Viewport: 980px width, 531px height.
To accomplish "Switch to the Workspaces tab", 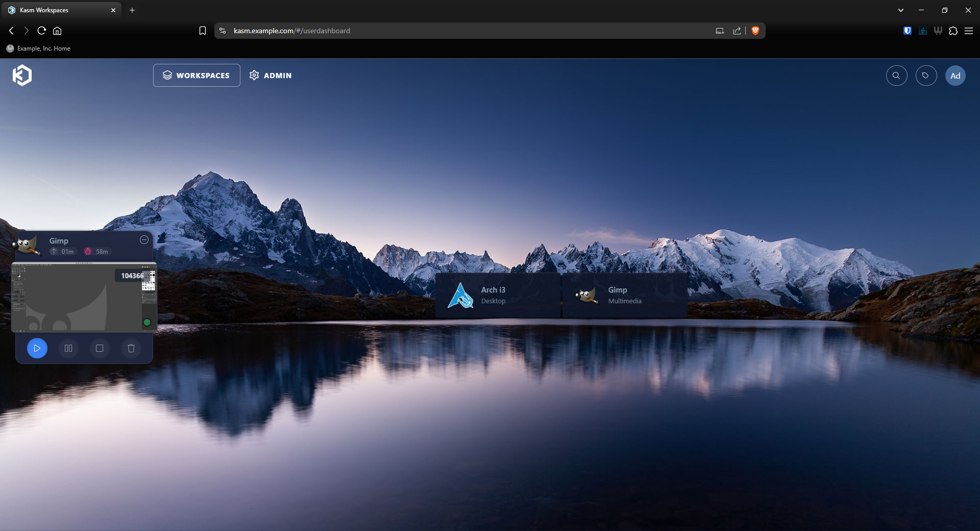I will [197, 76].
